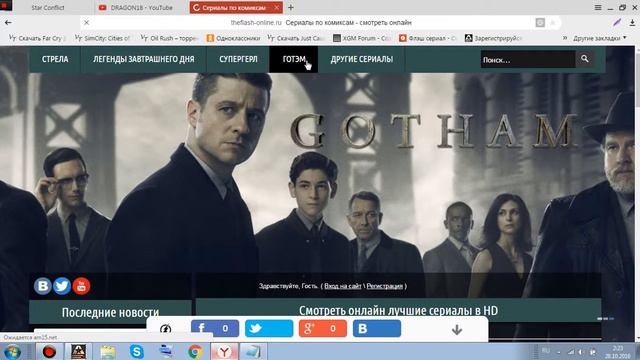Open the Twitter round icon below banner
This screenshot has width=640, height=360.
pos(62,286)
